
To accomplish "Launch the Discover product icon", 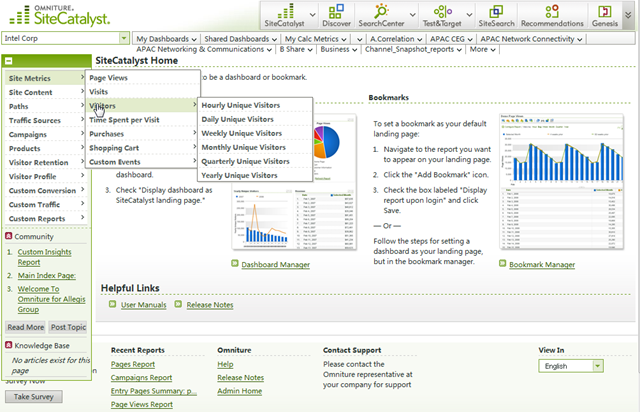I will pos(336,14).
